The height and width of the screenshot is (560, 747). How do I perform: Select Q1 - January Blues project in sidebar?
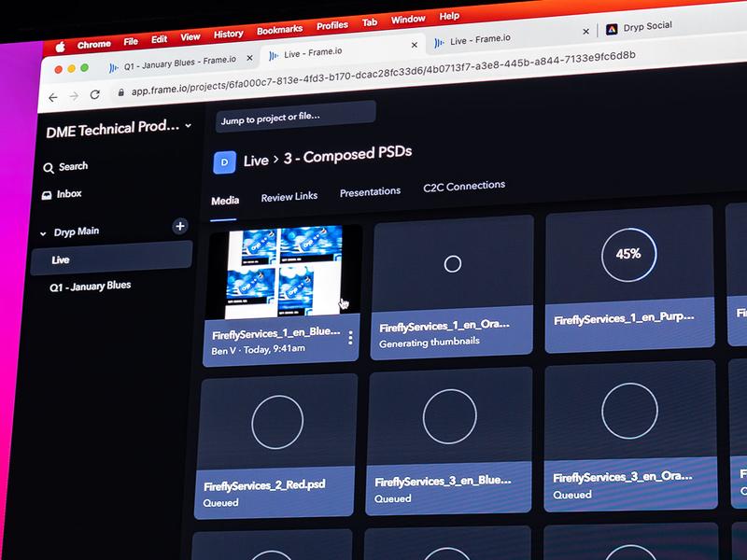tap(90, 287)
